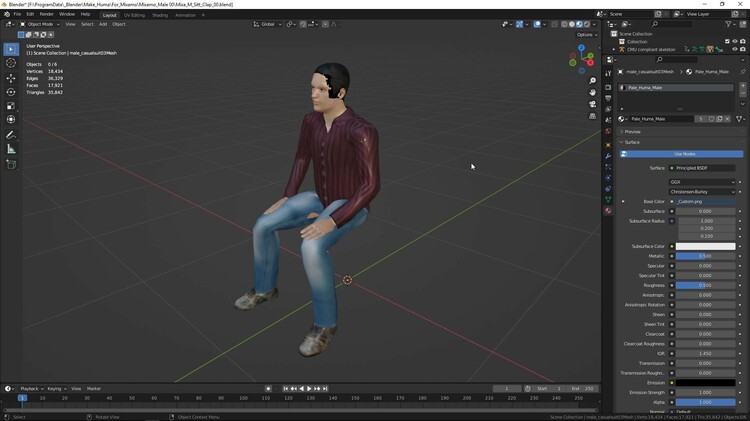Toggle camera view icon in viewport
Viewport: 750px width, 421px height.
[593, 104]
